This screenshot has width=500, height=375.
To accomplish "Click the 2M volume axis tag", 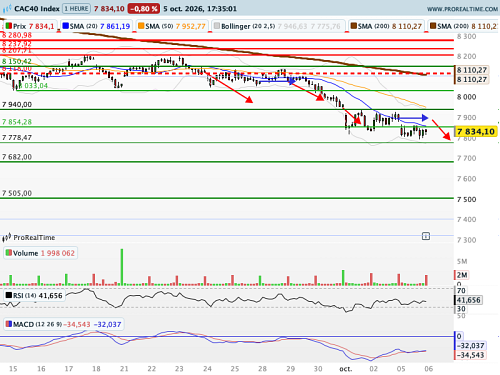I will (x=462, y=275).
